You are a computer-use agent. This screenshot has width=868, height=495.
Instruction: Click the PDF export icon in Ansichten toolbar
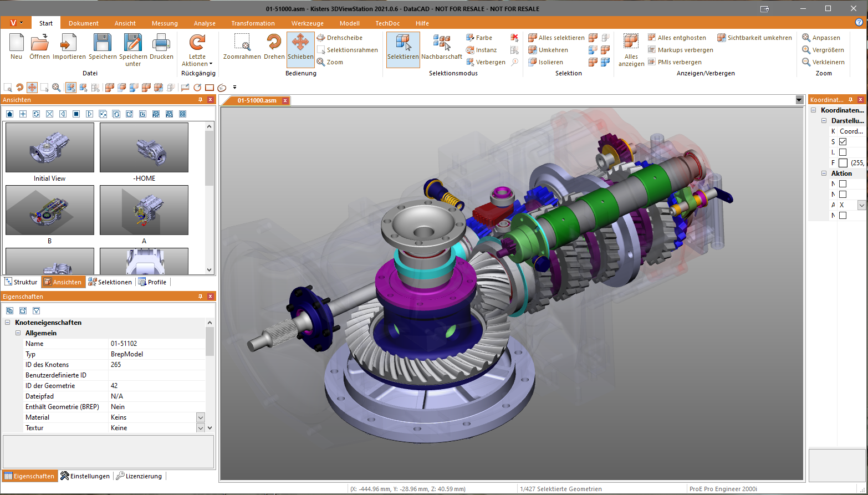pyautogui.click(x=156, y=114)
